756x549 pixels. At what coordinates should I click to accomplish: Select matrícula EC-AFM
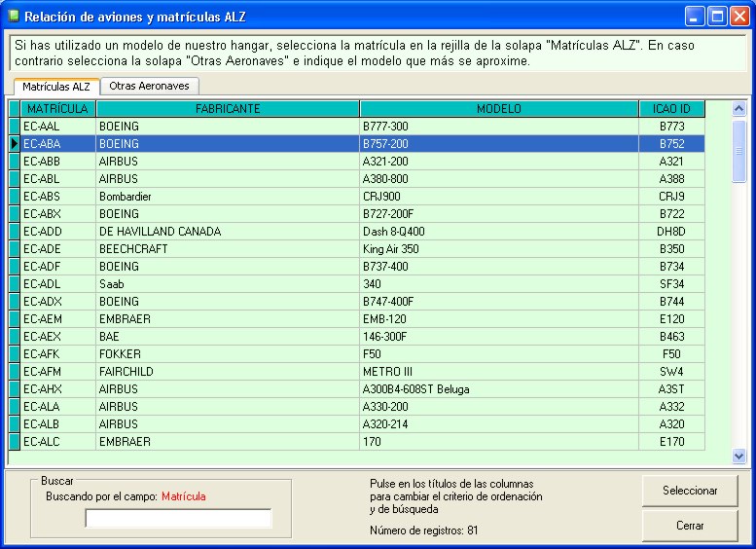tap(57, 372)
